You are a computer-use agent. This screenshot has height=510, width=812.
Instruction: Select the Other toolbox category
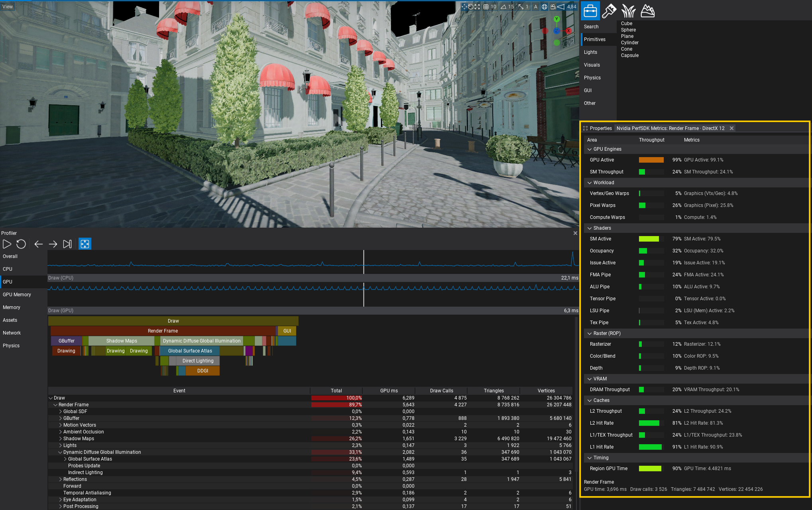click(x=599, y=103)
